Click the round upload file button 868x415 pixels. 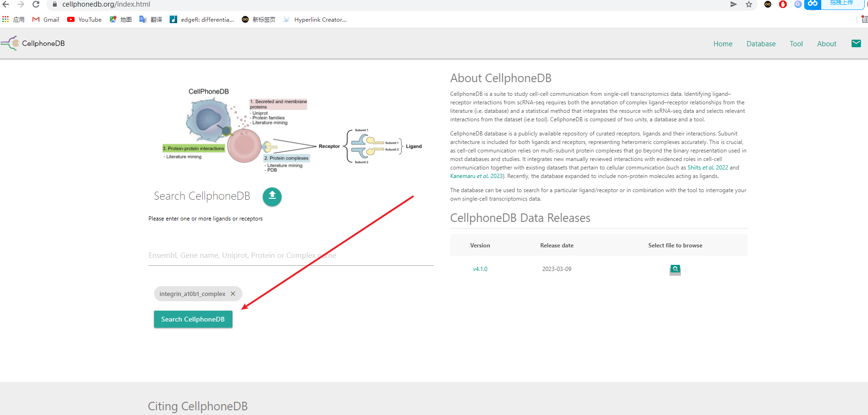[272, 196]
